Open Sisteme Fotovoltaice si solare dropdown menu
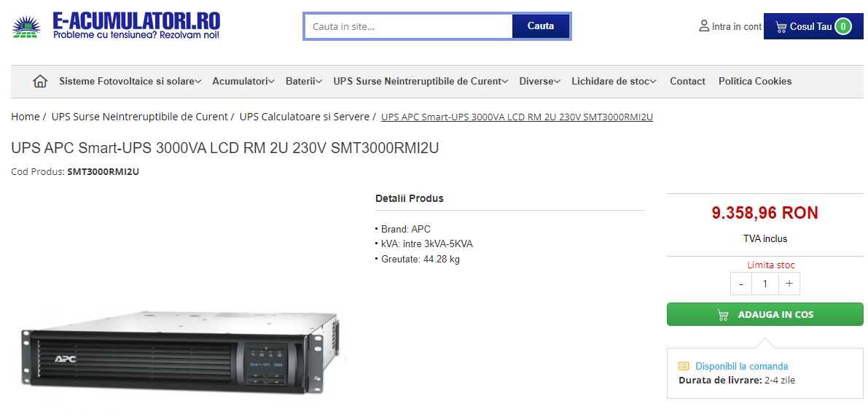 point(130,82)
